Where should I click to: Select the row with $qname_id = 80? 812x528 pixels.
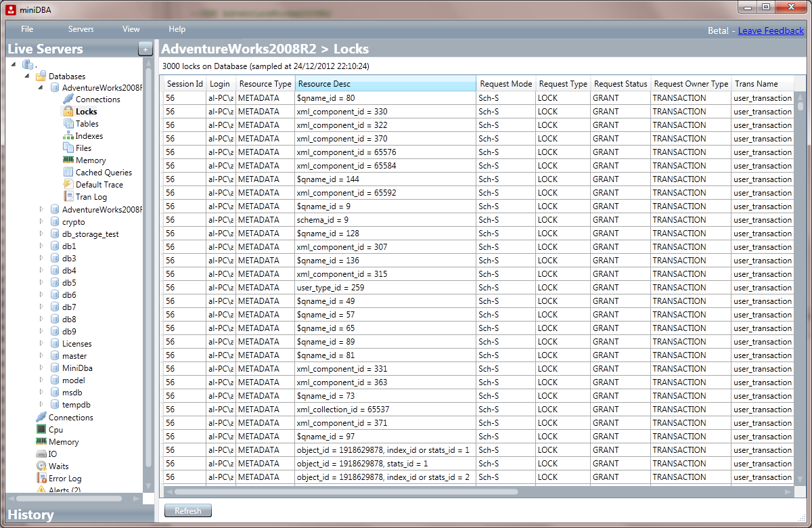(x=478, y=97)
